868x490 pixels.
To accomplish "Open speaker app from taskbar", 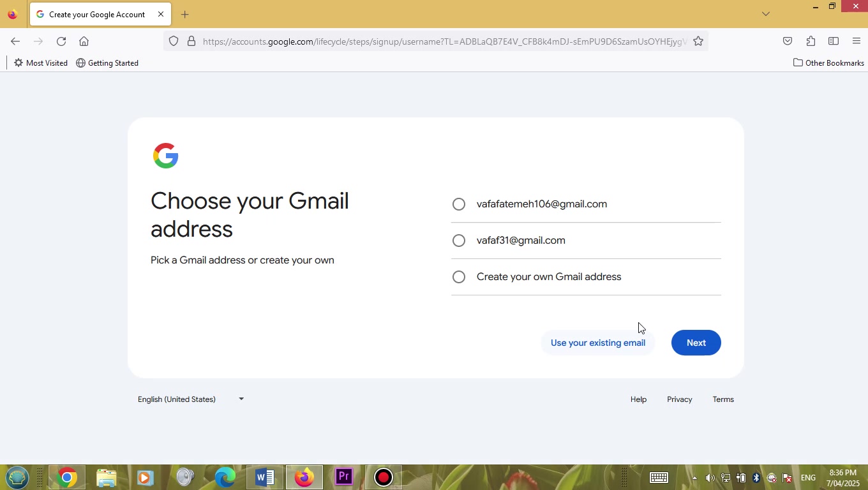I will [x=185, y=477].
